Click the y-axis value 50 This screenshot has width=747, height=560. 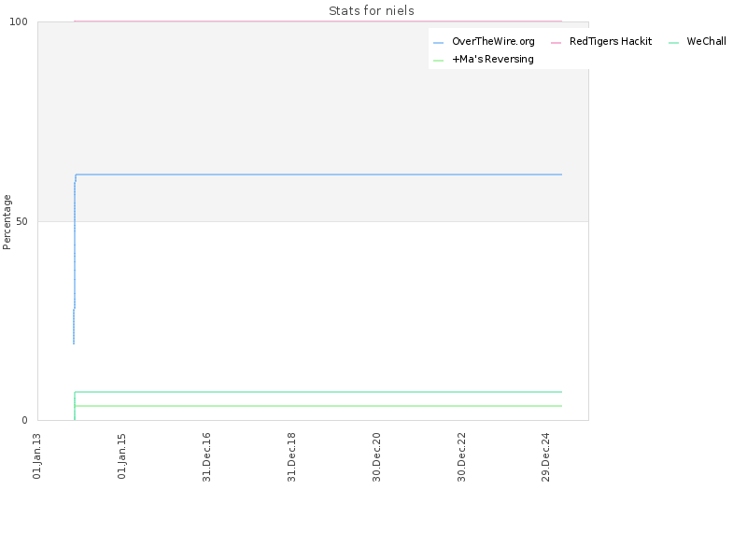[x=21, y=221]
